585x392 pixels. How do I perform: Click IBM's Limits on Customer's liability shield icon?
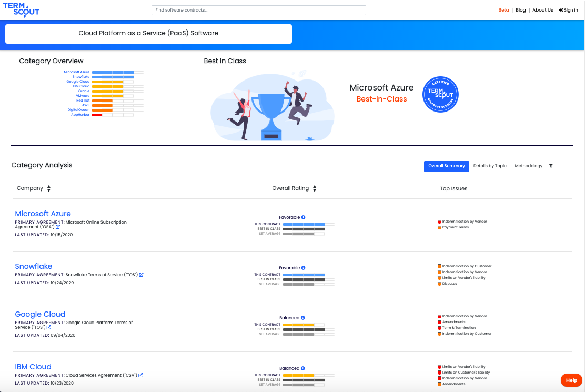click(x=439, y=372)
